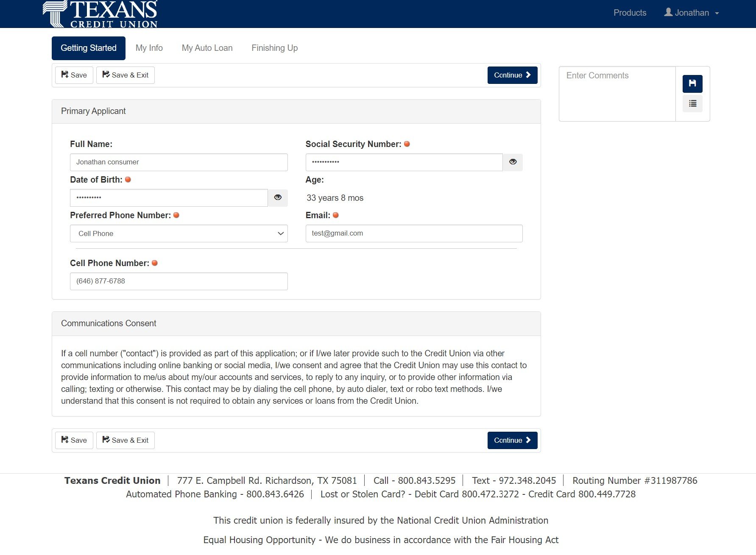This screenshot has width=756, height=555.
Task: Click the bottom Continue button
Action: click(513, 440)
